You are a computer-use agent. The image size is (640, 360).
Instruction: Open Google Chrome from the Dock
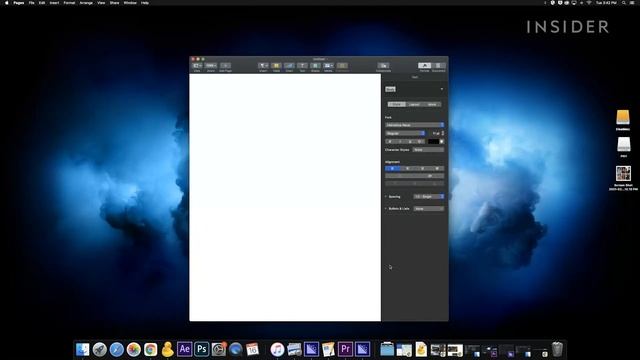151,349
